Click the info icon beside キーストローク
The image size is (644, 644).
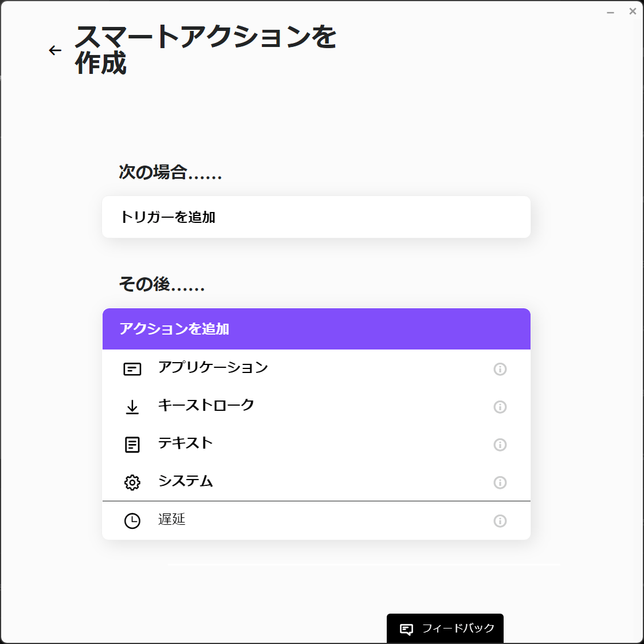[500, 407]
